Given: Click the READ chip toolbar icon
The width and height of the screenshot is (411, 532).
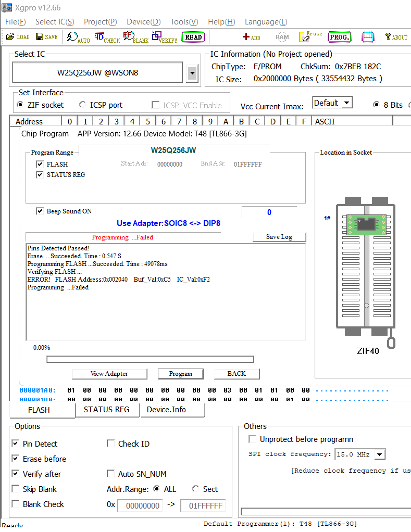Looking at the screenshot, I should (193, 37).
